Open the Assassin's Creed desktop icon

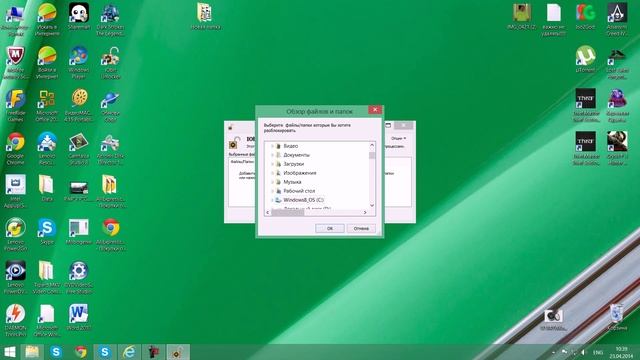[617, 20]
